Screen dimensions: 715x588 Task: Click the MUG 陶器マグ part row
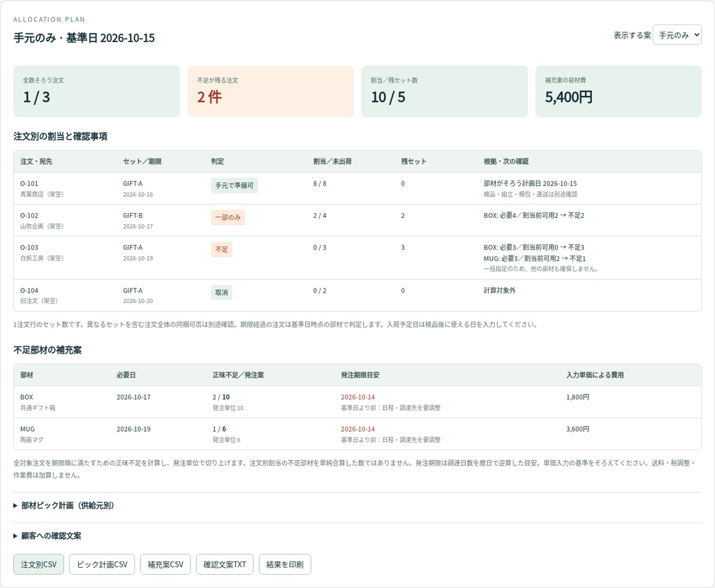tap(357, 434)
